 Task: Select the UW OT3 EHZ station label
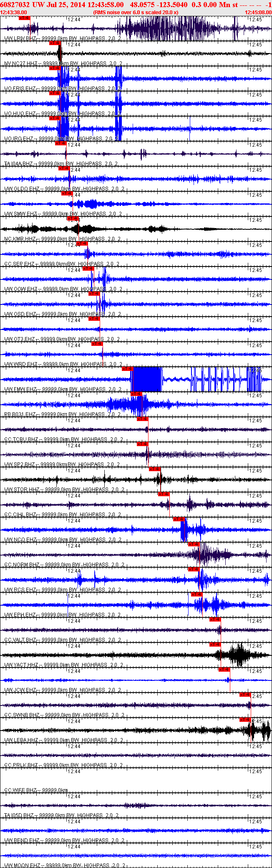20,339
